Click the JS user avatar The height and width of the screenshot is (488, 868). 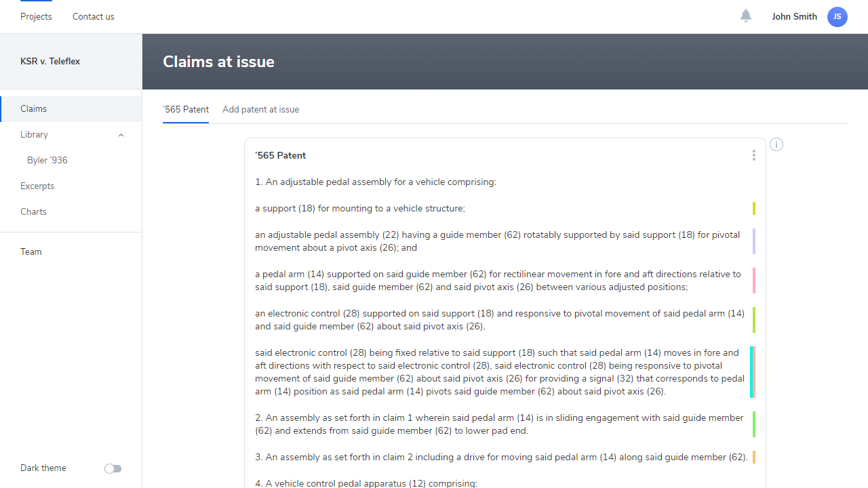coord(837,17)
